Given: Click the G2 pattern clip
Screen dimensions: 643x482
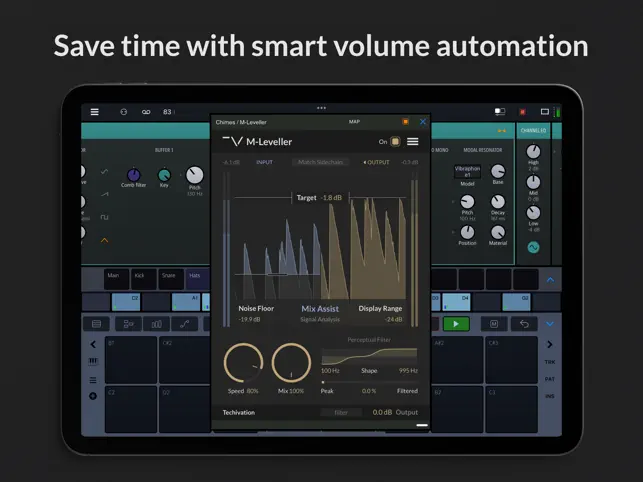Looking at the screenshot, I should pos(516,302).
